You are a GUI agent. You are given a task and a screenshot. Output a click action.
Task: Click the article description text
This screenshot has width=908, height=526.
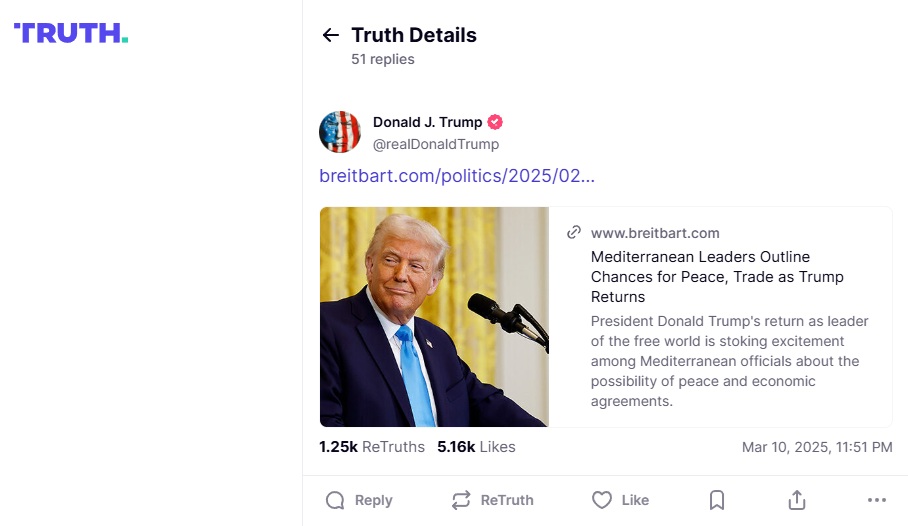[x=730, y=361]
